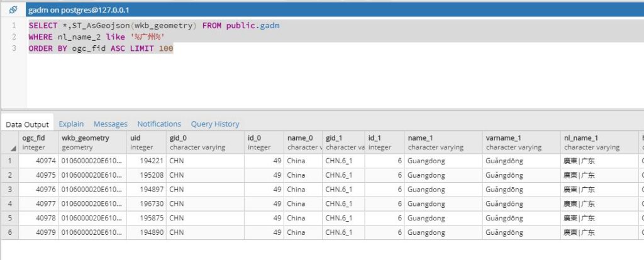Click the ogc_fid cell 40976
Viewport: 644px width, 260px height.
point(38,190)
